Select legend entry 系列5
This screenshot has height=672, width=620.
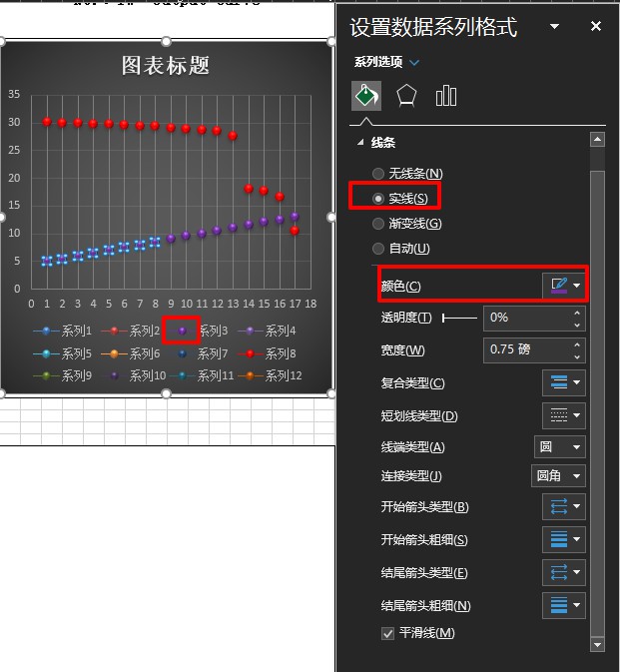[x=62, y=353]
